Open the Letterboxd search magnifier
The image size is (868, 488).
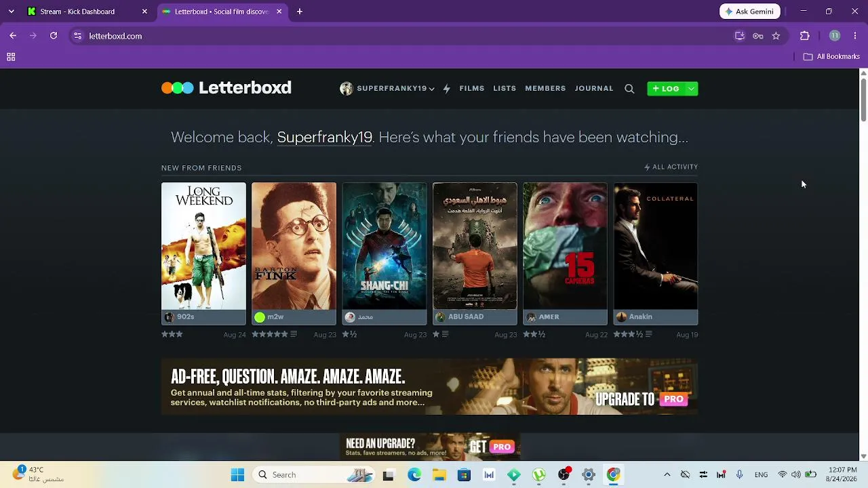pos(629,89)
